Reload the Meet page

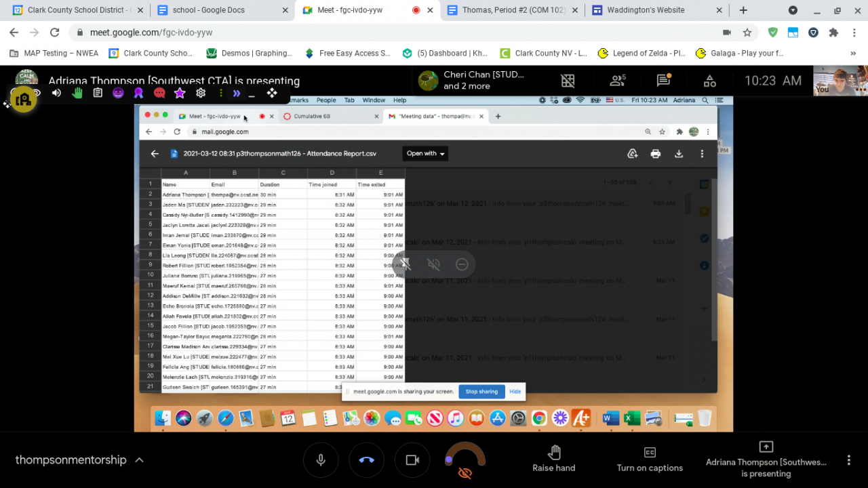(x=55, y=33)
